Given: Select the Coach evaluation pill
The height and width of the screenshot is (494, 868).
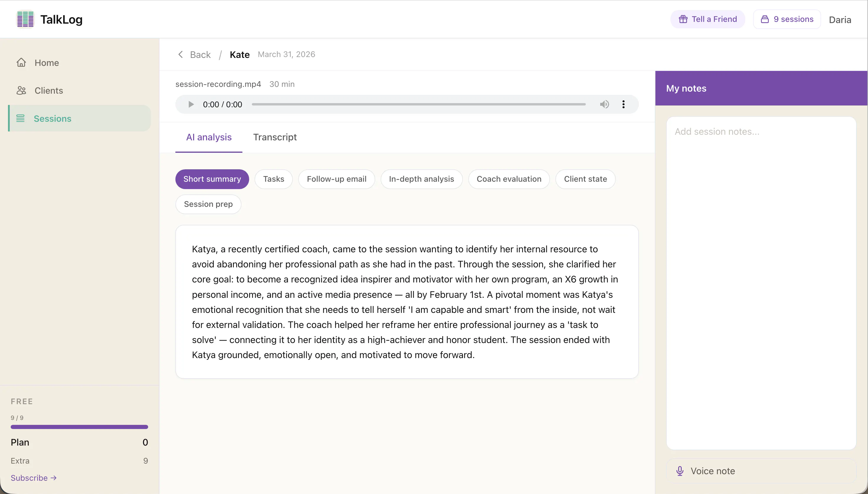Looking at the screenshot, I should point(509,179).
